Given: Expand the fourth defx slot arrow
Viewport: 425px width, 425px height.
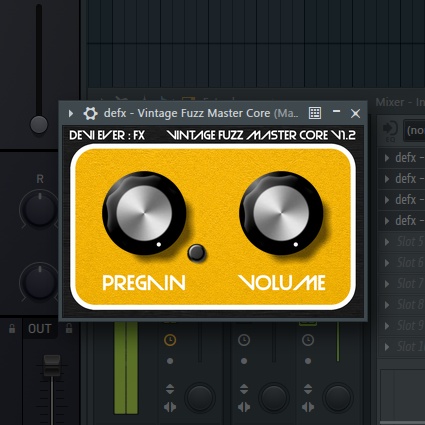Looking at the screenshot, I should pos(387,221).
